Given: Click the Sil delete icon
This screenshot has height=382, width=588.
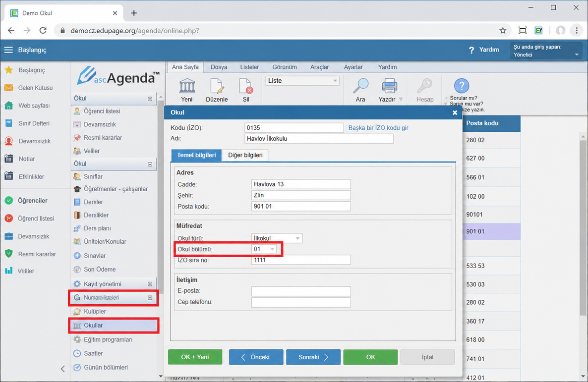Looking at the screenshot, I should click(x=245, y=86).
